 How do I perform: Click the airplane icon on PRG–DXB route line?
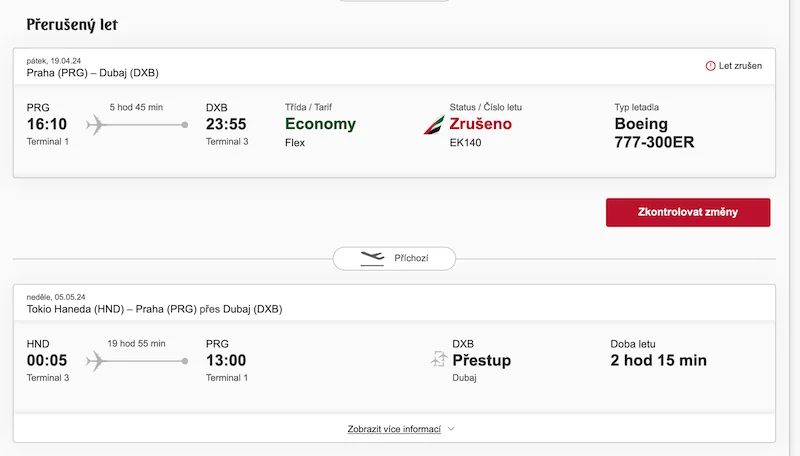coord(95,125)
